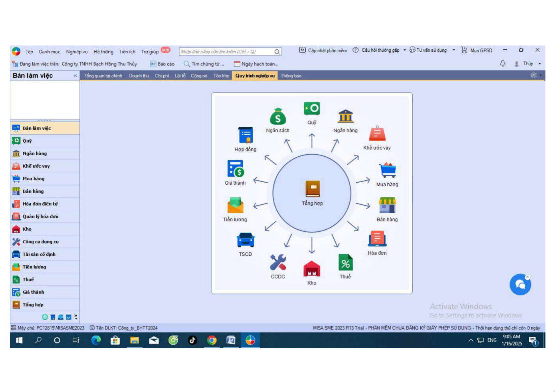Collapse the Bàn làm việc sidebar panel
Screen dimensions: 555x392
75,76
